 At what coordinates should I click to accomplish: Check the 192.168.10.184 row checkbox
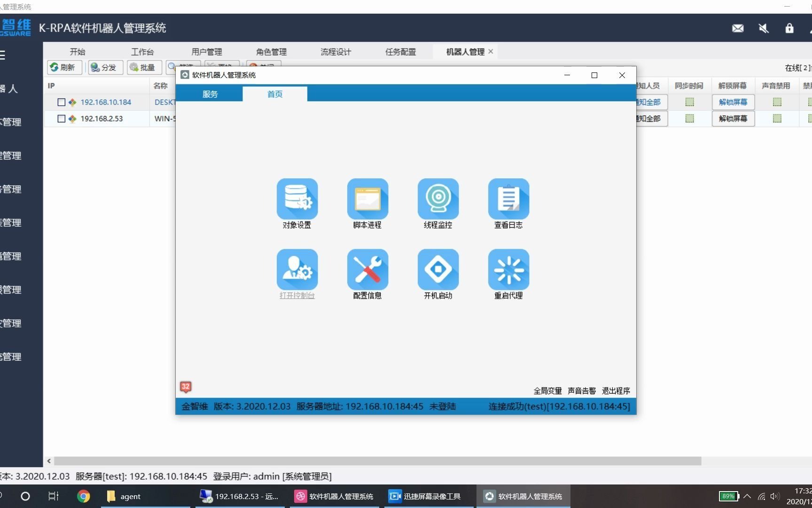[61, 102]
